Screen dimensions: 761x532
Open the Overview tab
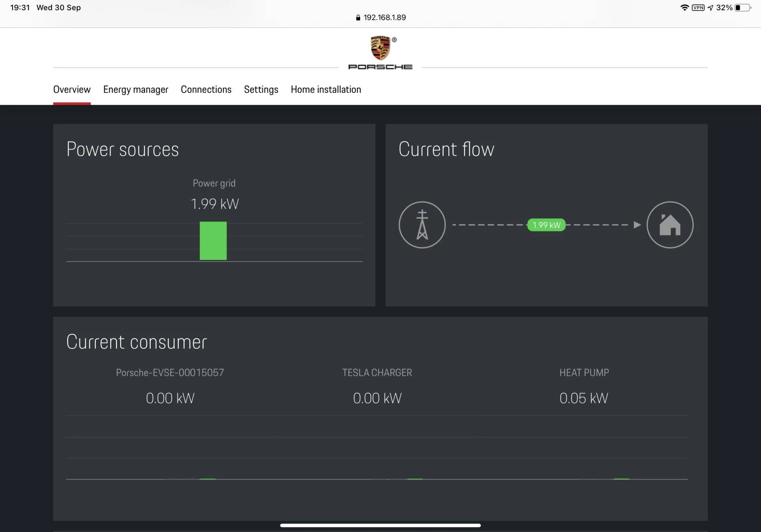pos(72,89)
